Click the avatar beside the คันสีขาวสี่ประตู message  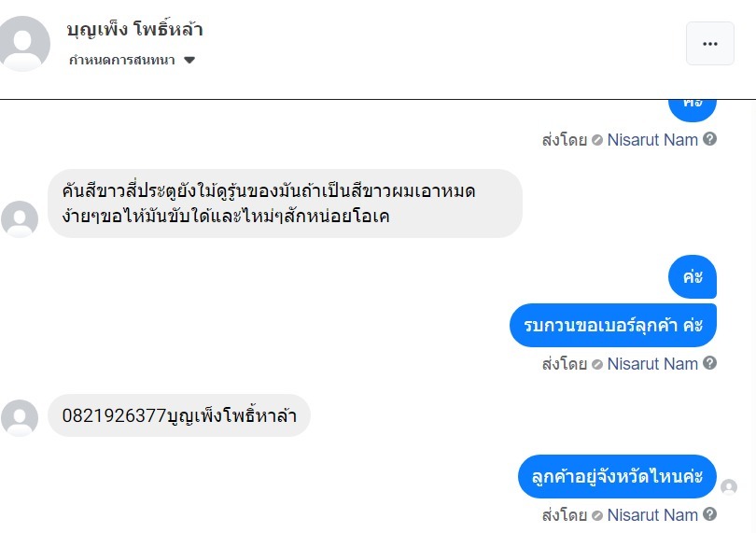click(20, 219)
